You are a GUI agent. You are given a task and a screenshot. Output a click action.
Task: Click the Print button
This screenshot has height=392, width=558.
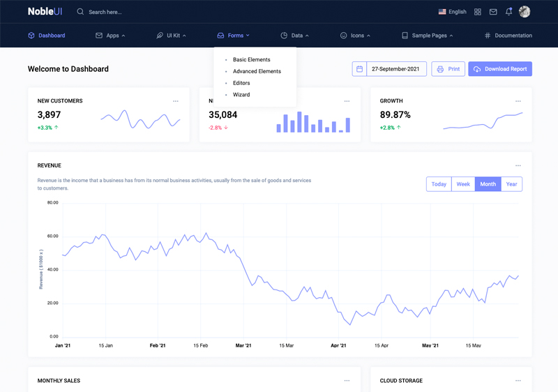click(448, 69)
